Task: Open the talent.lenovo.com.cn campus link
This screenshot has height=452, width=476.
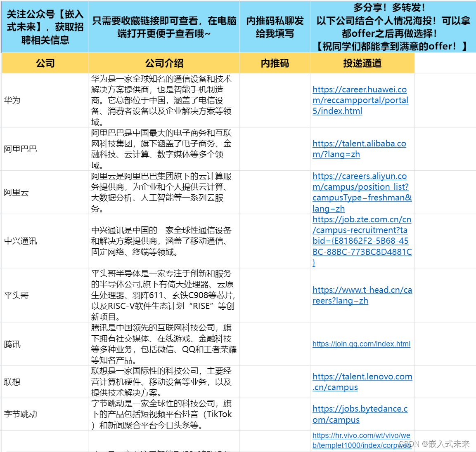Action: 362,381
